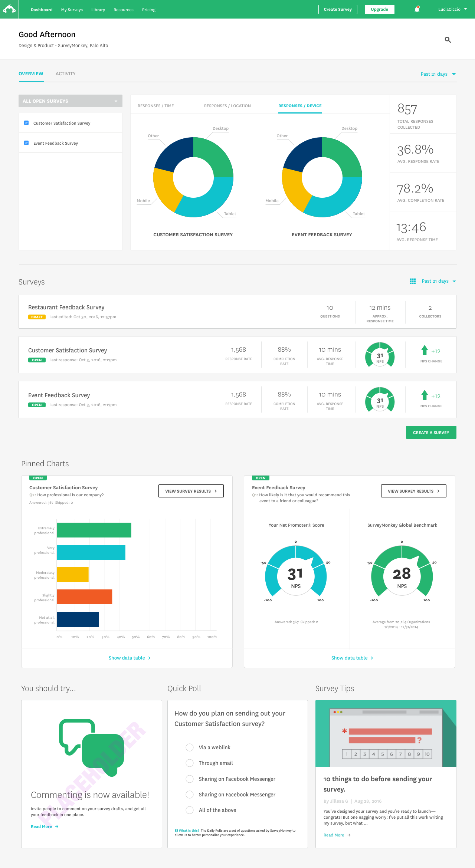Open My Surveys in top navigation
Image resolution: width=475 pixels, height=868 pixels.
[72, 10]
